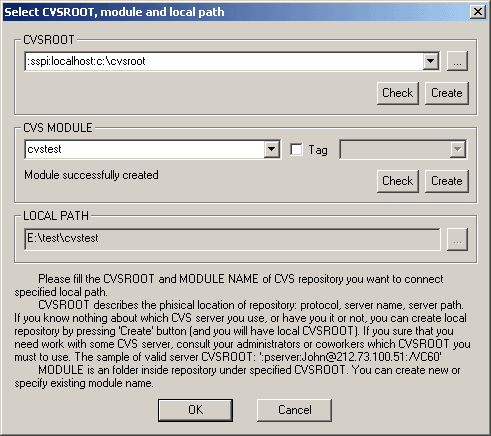Enable the Tag checkbox

tap(296, 149)
